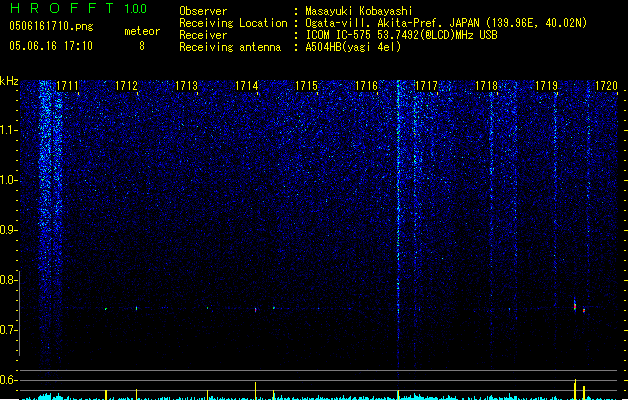Viewport: 629px width, 400px height.
Task: Click the 1716 time marker
Action: pyautogui.click(x=367, y=86)
